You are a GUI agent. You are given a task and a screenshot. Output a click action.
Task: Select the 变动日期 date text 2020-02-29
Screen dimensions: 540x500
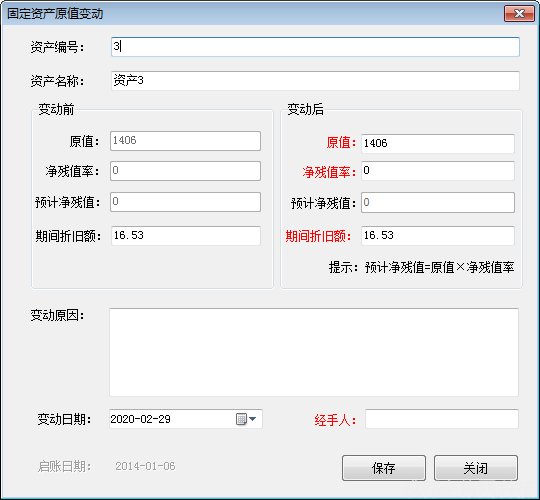(x=141, y=419)
